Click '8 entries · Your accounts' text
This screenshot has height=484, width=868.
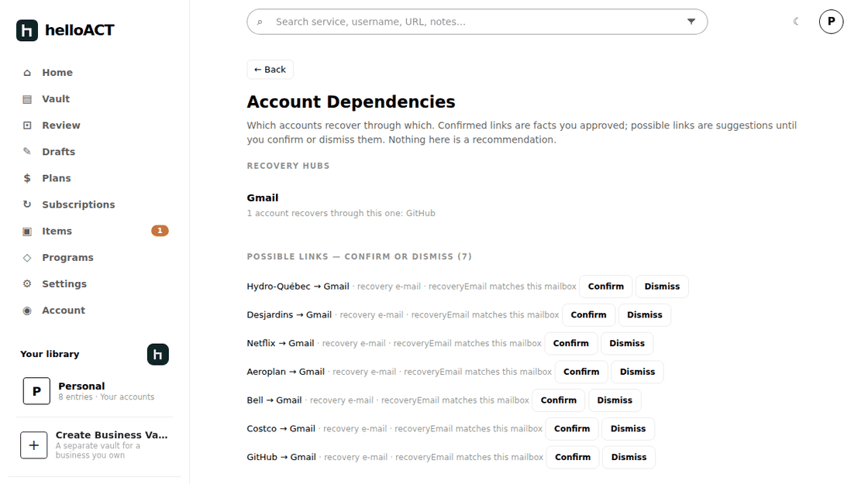coord(106,397)
